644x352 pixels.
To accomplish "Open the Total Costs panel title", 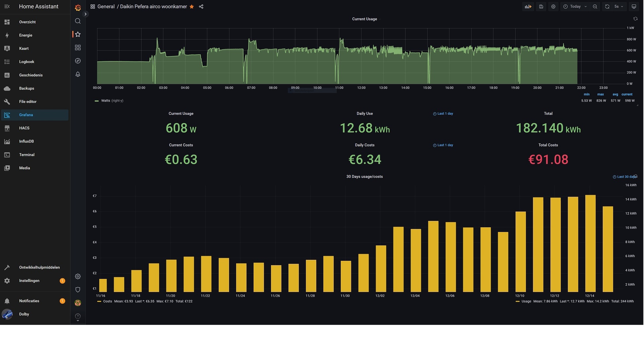I will pos(548,145).
